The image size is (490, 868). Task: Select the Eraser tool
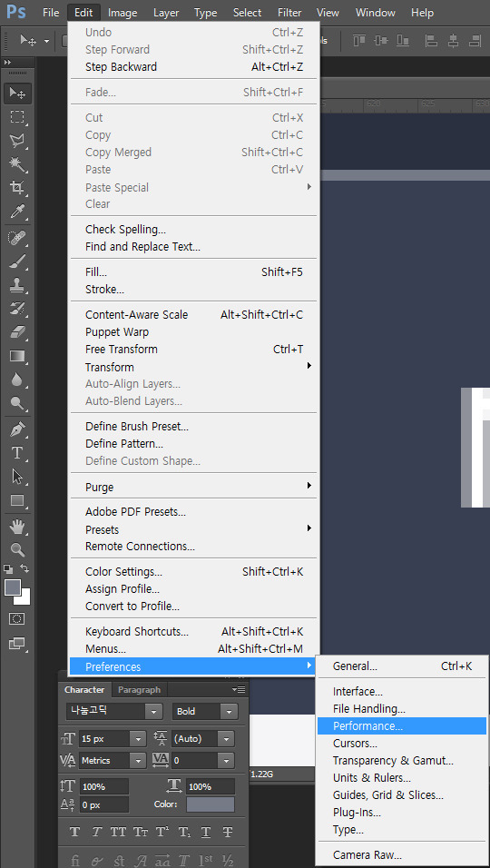click(x=17, y=332)
